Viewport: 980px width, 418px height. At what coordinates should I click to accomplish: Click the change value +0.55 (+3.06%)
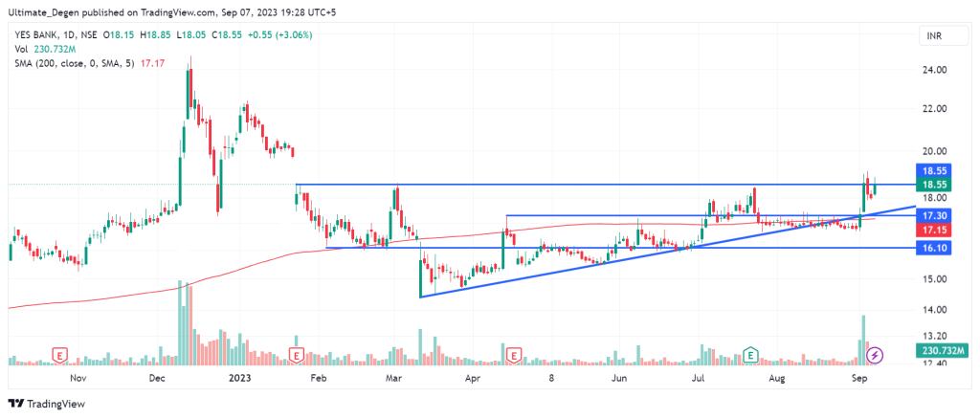tap(282, 35)
